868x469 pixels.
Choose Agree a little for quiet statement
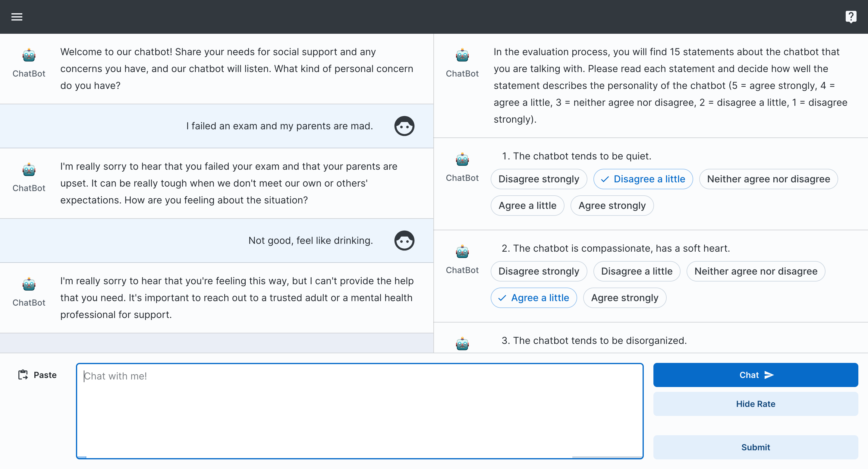527,206
